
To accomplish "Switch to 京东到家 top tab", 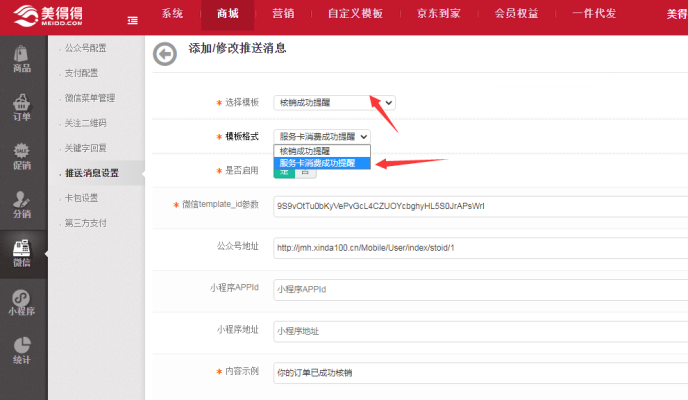I will tap(439, 14).
